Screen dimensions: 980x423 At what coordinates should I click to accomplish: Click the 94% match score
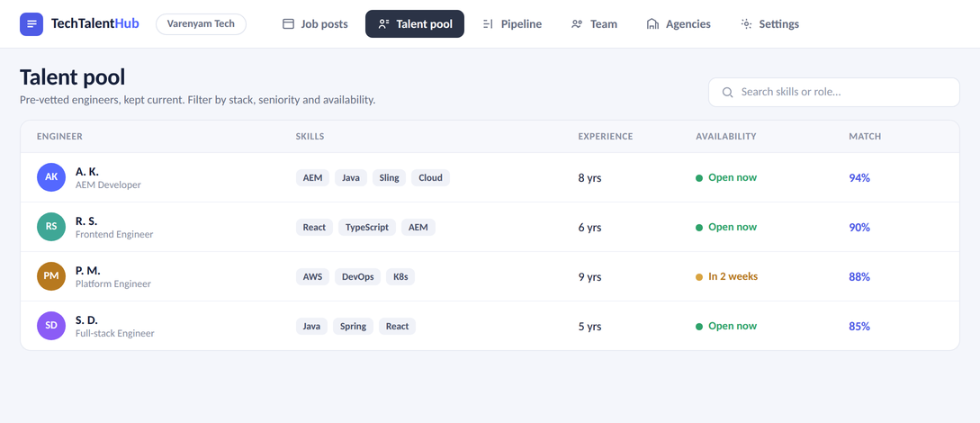tap(859, 178)
